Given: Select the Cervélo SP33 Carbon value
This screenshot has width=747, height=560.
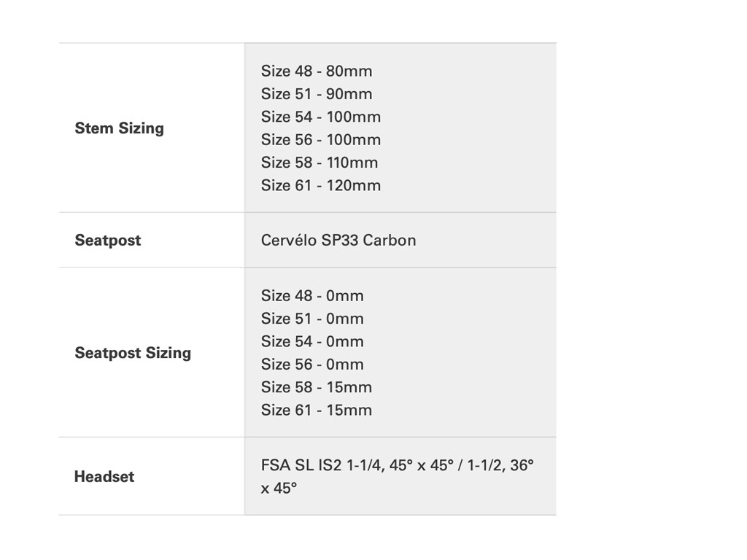Looking at the screenshot, I should [338, 240].
